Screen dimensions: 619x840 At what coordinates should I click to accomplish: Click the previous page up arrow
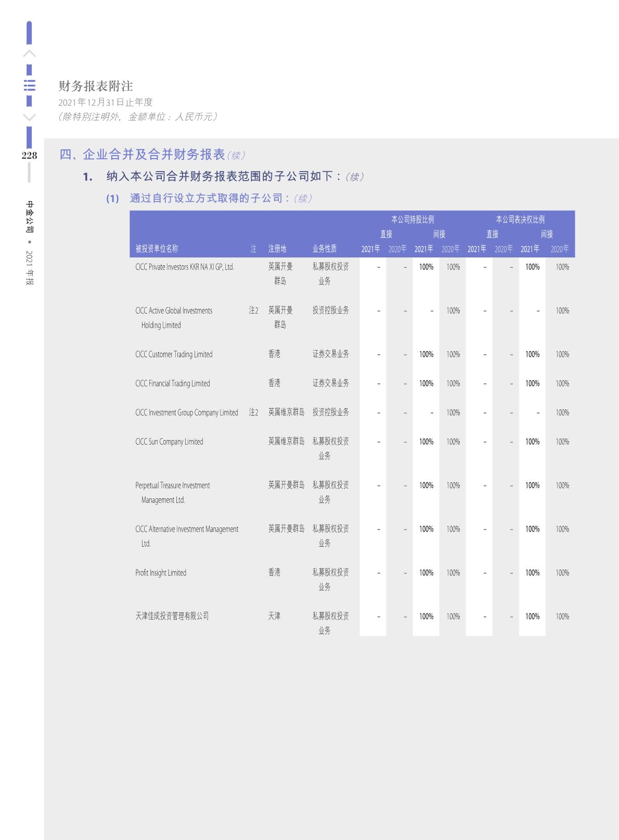[x=30, y=54]
